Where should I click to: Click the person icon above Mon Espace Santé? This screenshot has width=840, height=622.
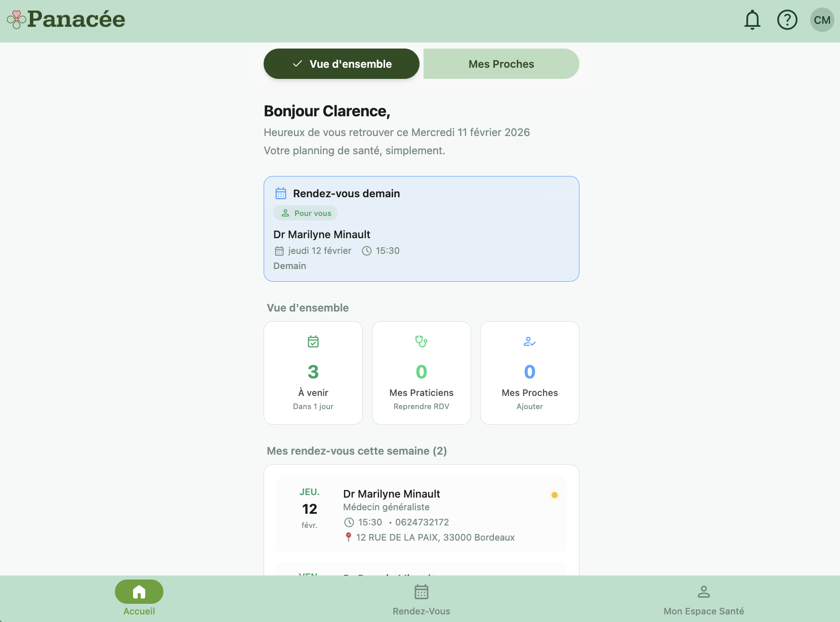coord(704,591)
